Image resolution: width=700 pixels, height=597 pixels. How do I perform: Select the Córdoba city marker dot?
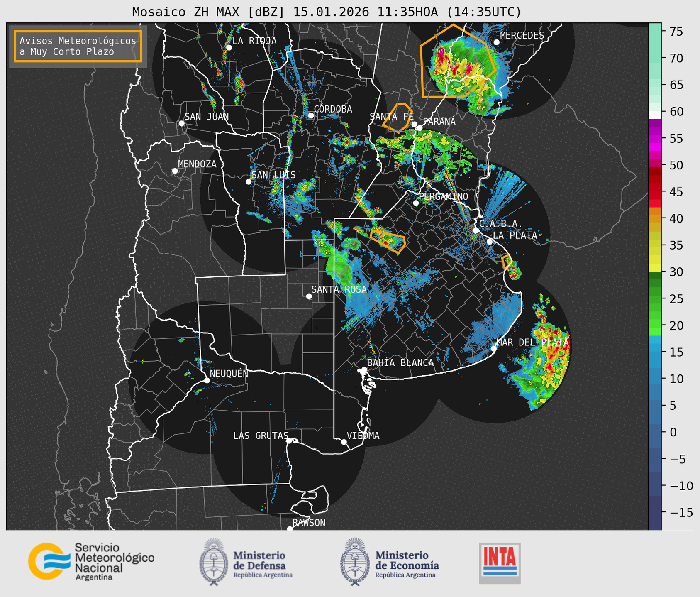tap(311, 115)
